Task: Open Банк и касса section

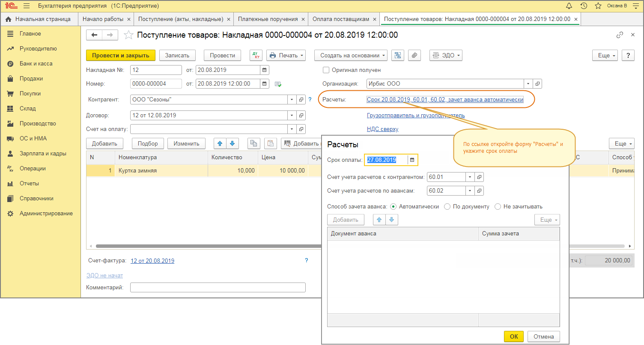Action: pyautogui.click(x=36, y=64)
